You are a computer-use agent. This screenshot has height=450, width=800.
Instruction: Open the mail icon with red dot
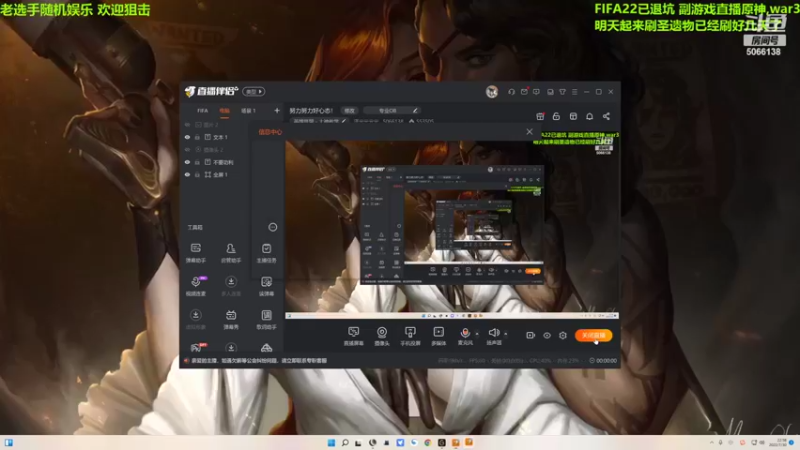524,92
